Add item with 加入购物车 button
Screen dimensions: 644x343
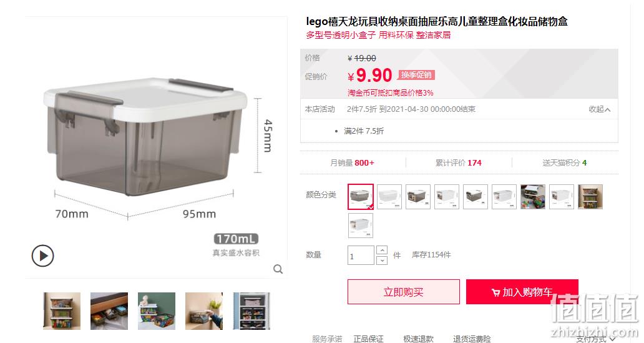click(x=522, y=292)
